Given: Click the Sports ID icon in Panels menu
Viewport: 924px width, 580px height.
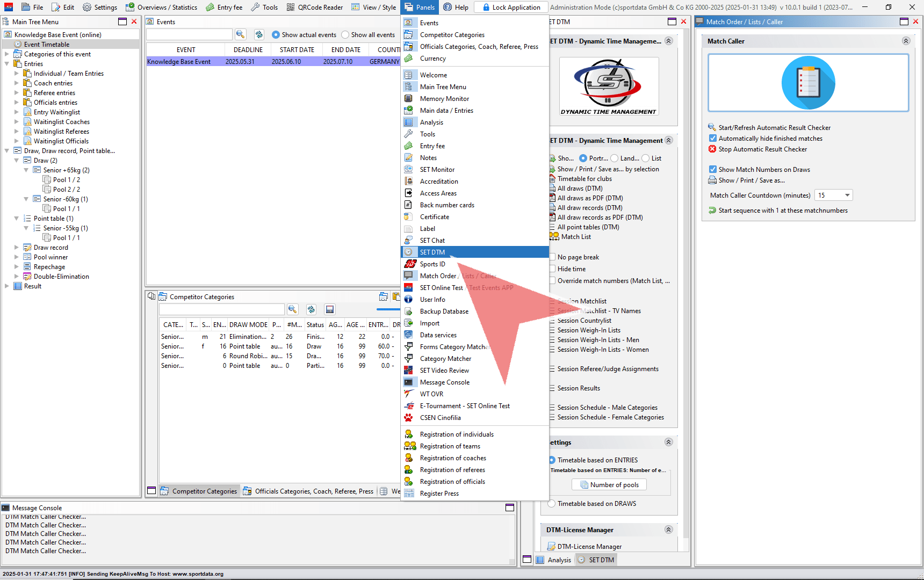Looking at the screenshot, I should coord(410,264).
